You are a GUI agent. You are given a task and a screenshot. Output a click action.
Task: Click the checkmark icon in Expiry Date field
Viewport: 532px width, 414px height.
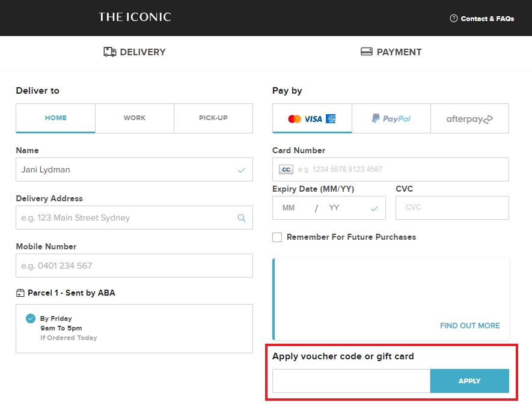[x=375, y=209]
